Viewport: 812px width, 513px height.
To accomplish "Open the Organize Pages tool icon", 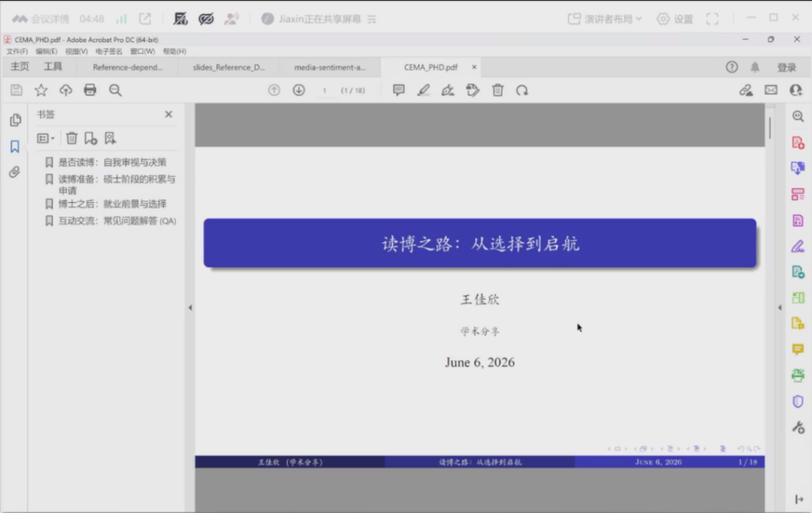I will pos(798,194).
